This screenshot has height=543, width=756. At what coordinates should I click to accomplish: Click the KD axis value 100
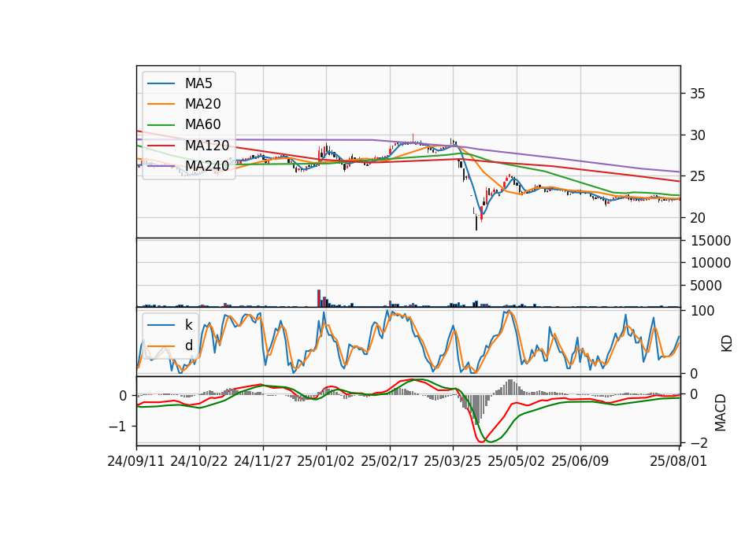tap(702, 311)
